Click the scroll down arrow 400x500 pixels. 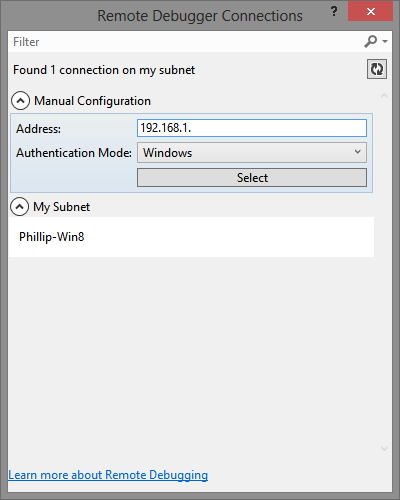coord(384,449)
